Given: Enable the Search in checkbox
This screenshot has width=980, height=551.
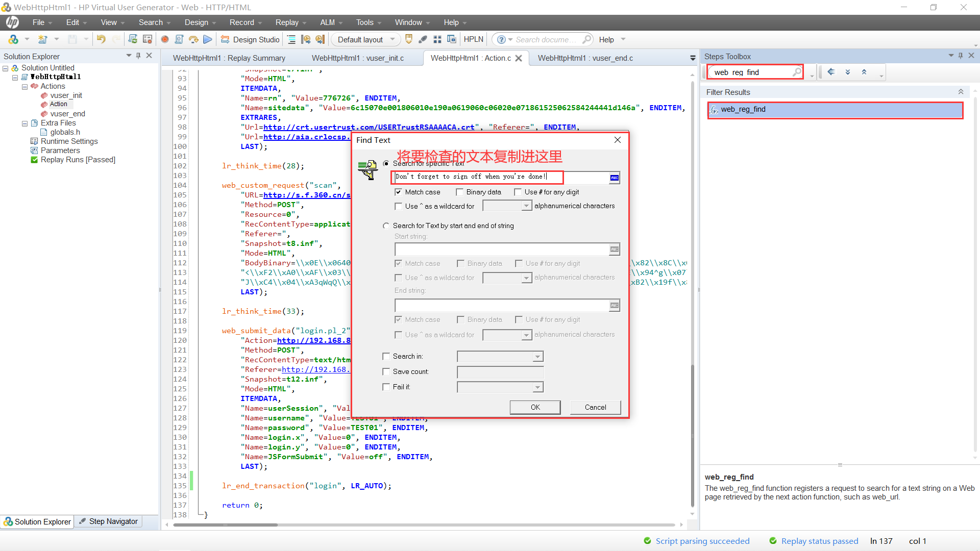Looking at the screenshot, I should tap(386, 356).
